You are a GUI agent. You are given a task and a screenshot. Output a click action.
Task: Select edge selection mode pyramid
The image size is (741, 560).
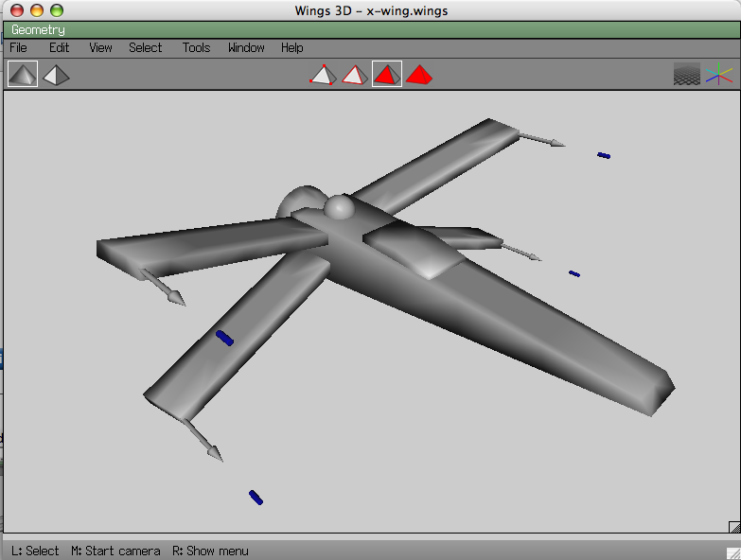[354, 74]
